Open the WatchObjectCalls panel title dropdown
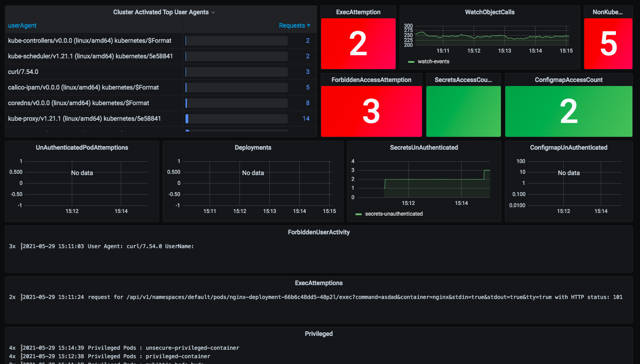 [490, 12]
